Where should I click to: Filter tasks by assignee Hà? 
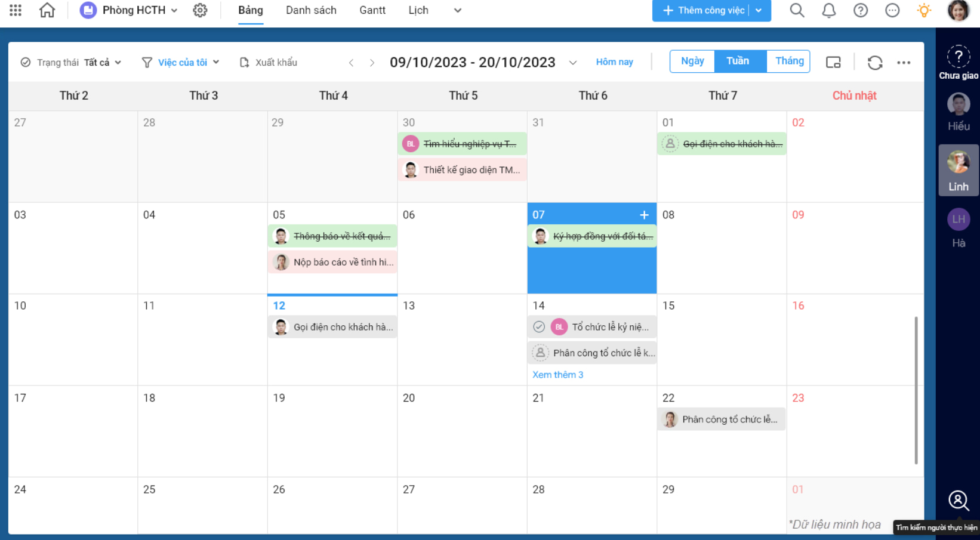[x=959, y=228]
